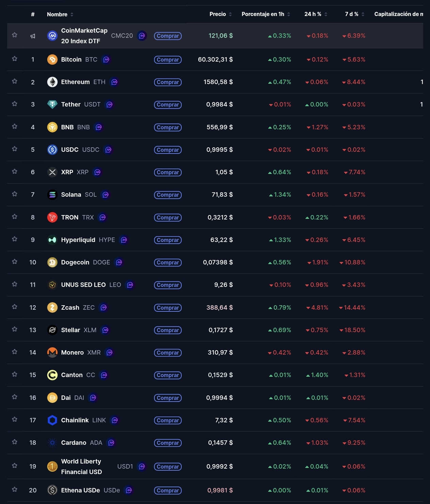This screenshot has width=430, height=504.
Task: Click the Solana logo icon
Action: (52, 195)
